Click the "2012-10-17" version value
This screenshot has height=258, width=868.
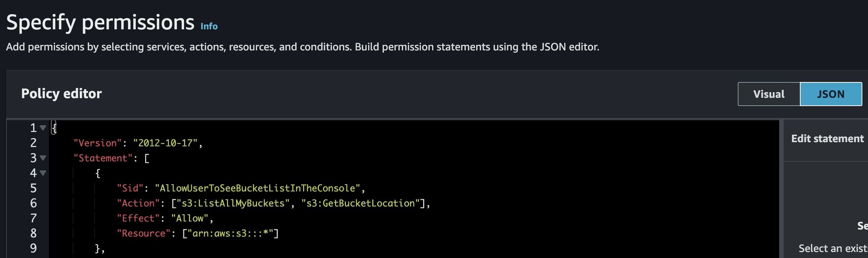click(x=165, y=143)
